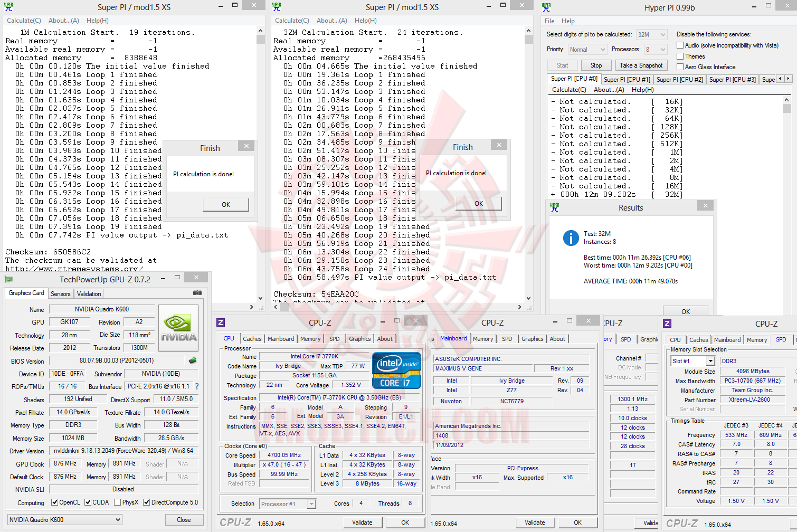
Task: Click the info icon in the Results dialog
Action: [x=571, y=238]
